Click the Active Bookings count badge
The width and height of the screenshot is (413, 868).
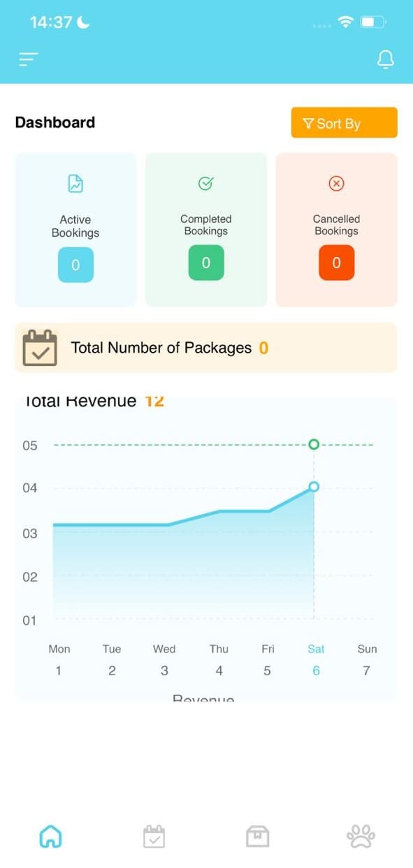coord(75,265)
